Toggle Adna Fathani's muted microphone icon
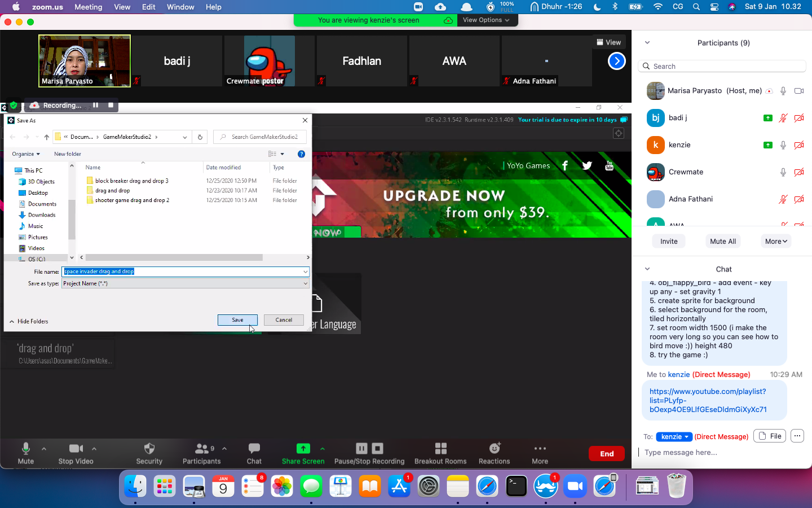The image size is (812, 508). (x=783, y=199)
